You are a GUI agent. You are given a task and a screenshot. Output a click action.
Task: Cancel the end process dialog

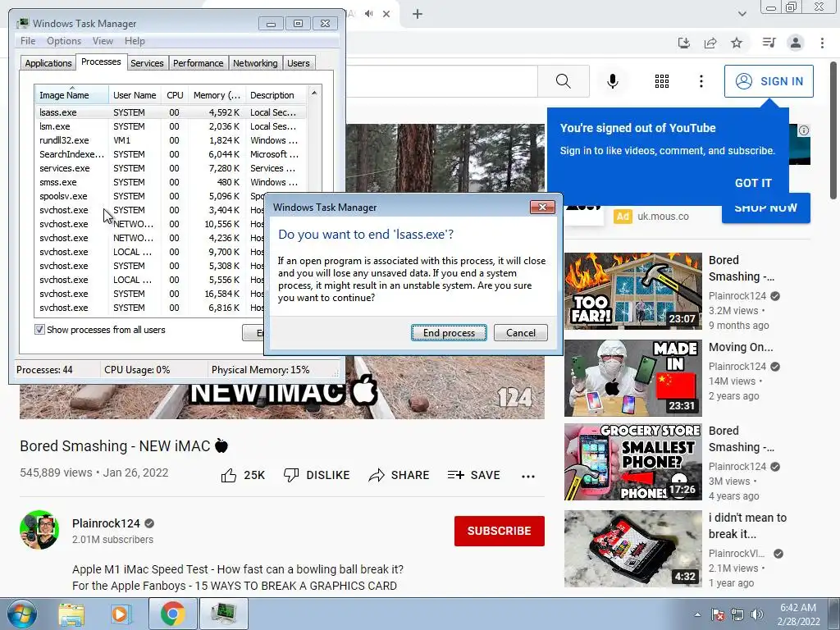pos(521,333)
